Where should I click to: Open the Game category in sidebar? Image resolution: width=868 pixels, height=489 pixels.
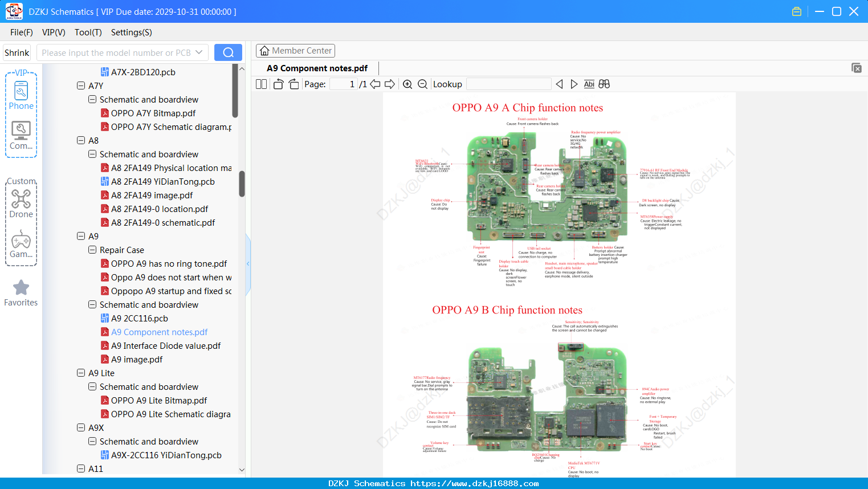pos(21,244)
